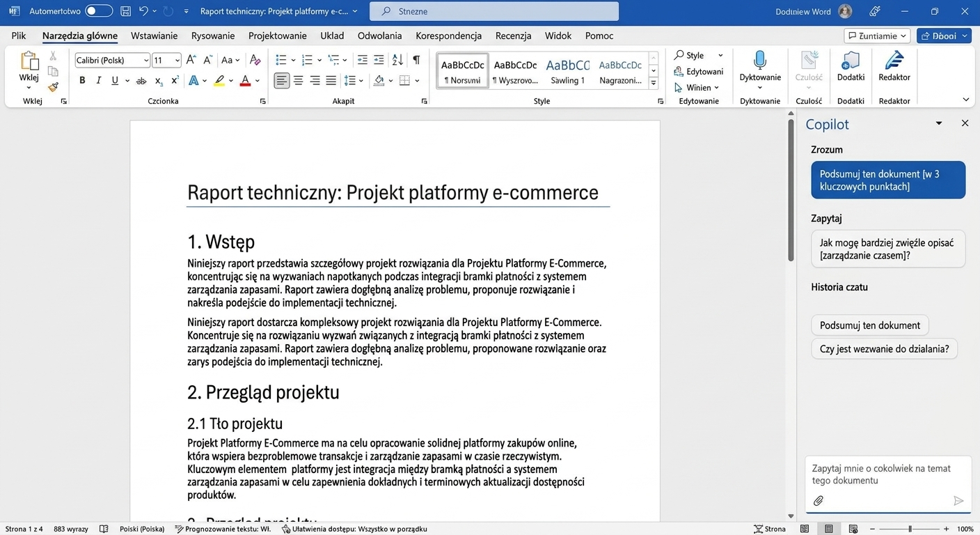The height and width of the screenshot is (535, 980).
Task: Click Czy jest wezwanie do działania suggestion
Action: (885, 349)
